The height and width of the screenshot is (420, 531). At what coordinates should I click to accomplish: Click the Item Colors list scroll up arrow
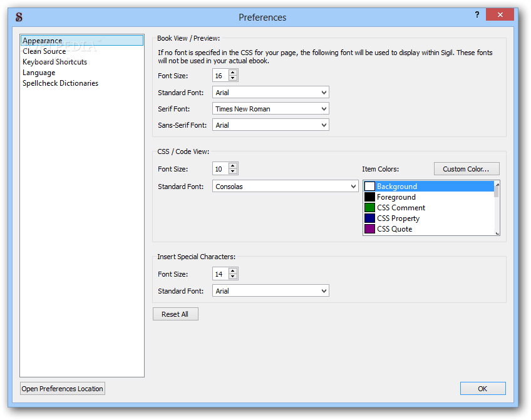tap(497, 184)
